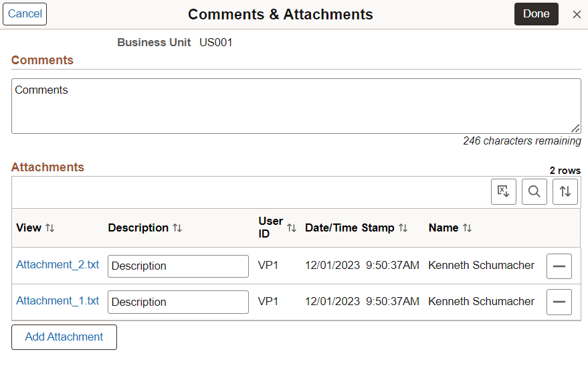588x366 pixels.
Task: Click the Comments section heading
Action: coord(42,60)
